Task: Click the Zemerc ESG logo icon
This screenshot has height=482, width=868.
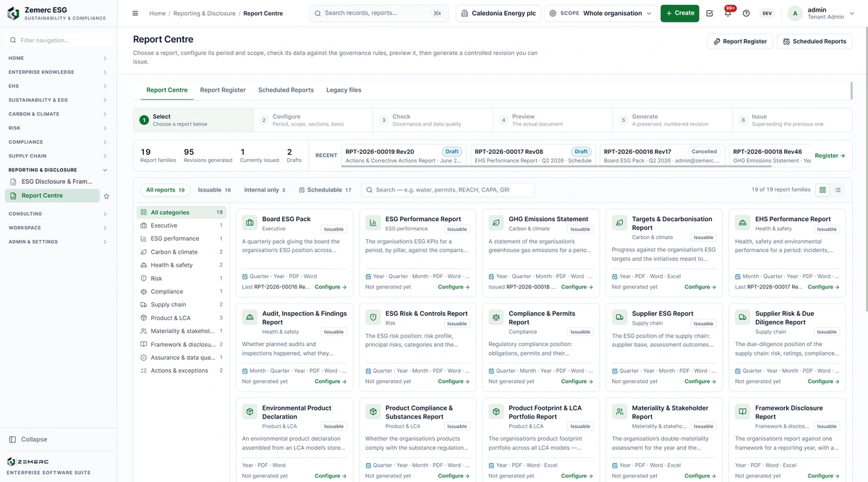Action: coord(13,13)
